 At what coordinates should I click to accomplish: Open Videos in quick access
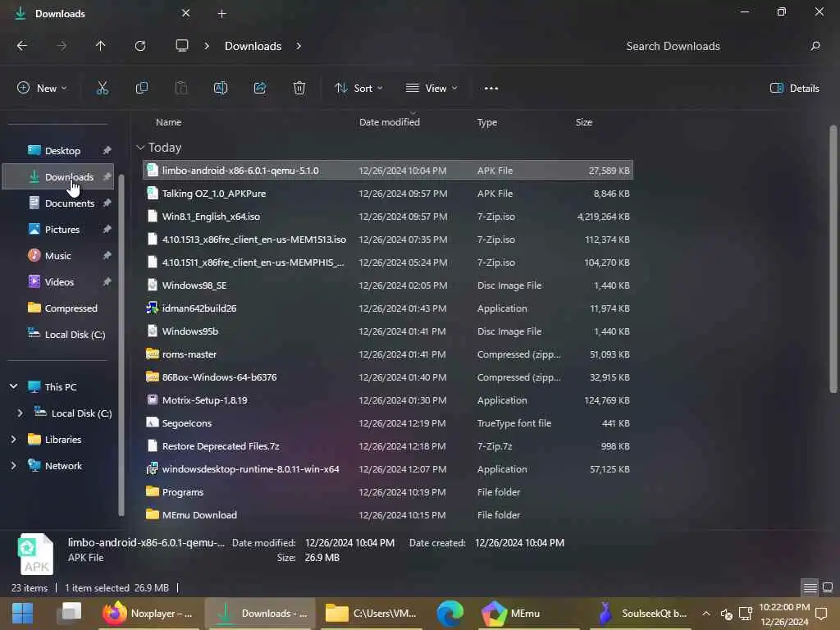[59, 282]
